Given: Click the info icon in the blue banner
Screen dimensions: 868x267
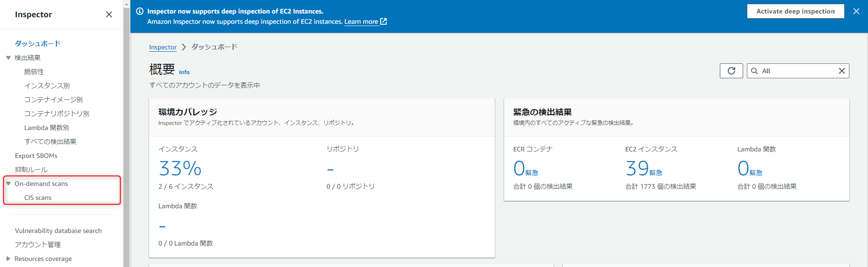Looking at the screenshot, I should (140, 11).
